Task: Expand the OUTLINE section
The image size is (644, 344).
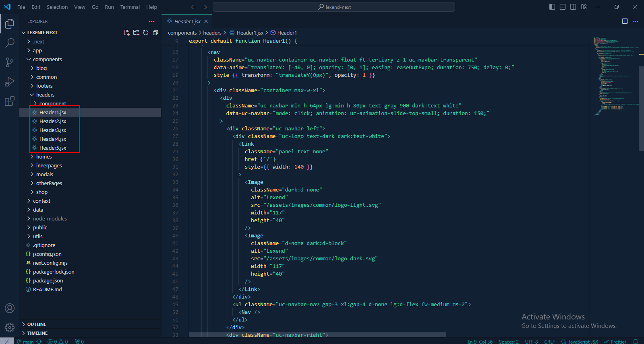Action: click(x=37, y=324)
